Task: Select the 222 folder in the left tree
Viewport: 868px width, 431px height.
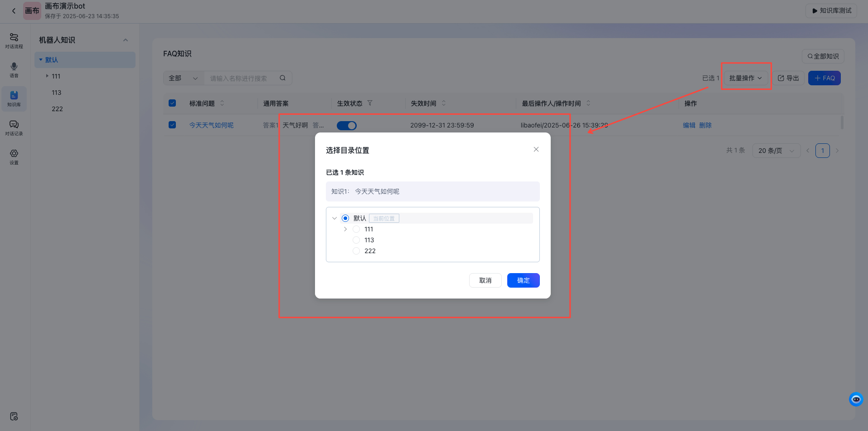Action: [x=57, y=108]
